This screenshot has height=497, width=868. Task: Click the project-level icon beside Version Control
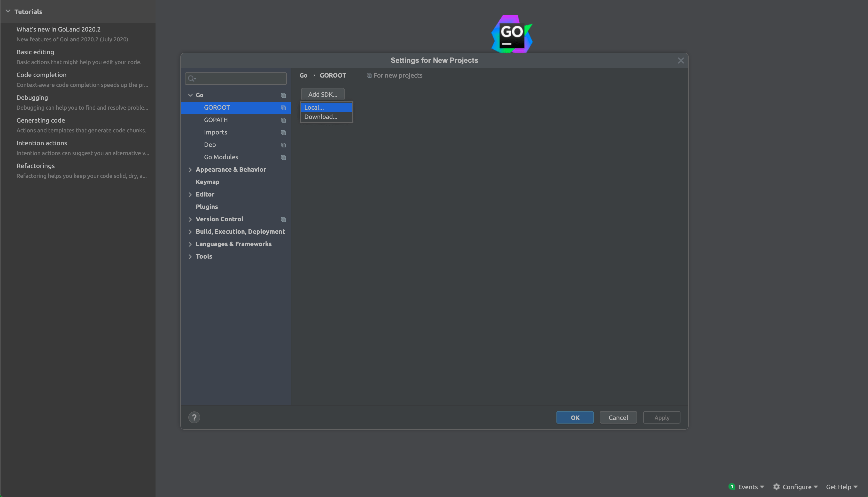283,220
